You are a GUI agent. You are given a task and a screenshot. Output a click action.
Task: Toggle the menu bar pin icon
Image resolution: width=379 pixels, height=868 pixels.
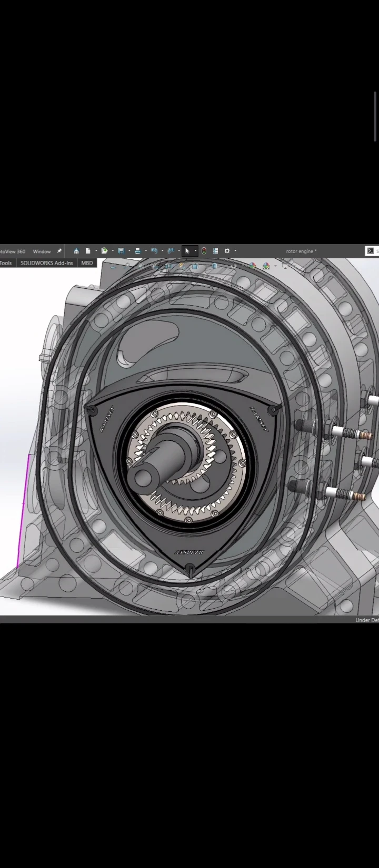[x=59, y=251]
